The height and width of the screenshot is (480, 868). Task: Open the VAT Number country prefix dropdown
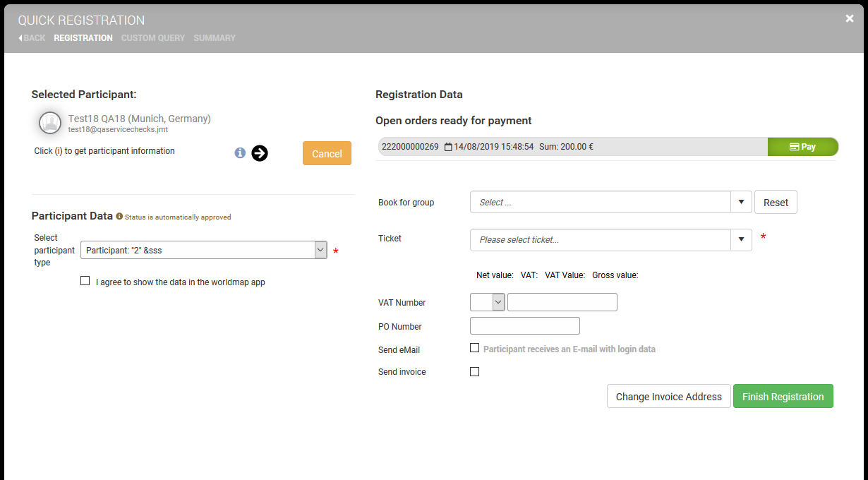pos(498,302)
